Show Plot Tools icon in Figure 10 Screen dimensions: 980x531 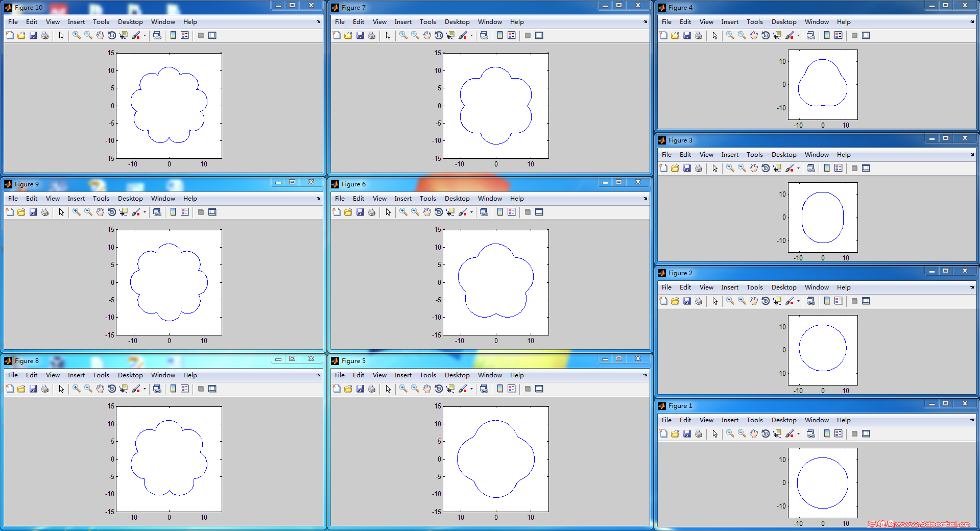[x=212, y=35]
